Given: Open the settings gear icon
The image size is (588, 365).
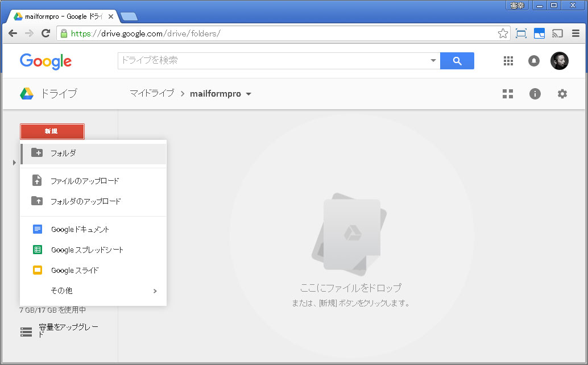Looking at the screenshot, I should tap(562, 94).
